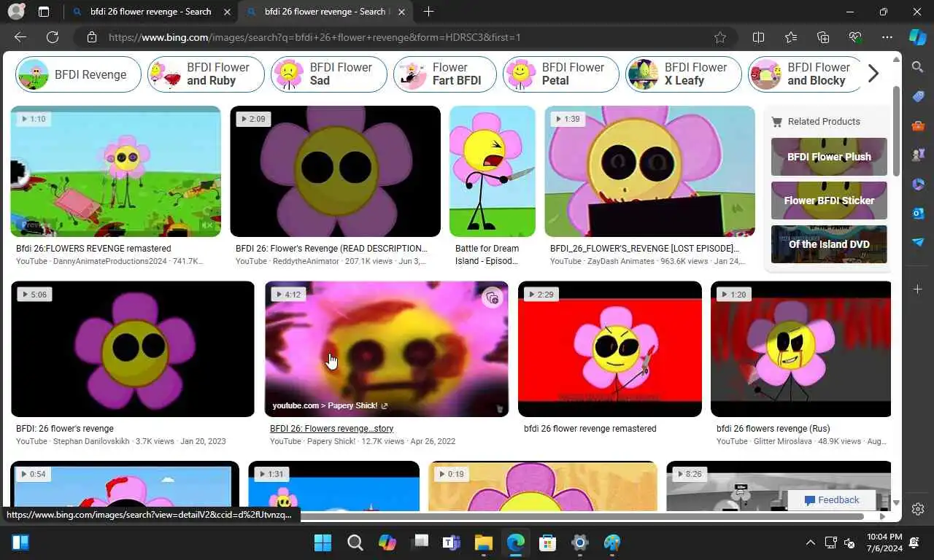
Task: Open Stephan Danilovskikh 5:06 video thumbnail
Action: click(x=133, y=349)
